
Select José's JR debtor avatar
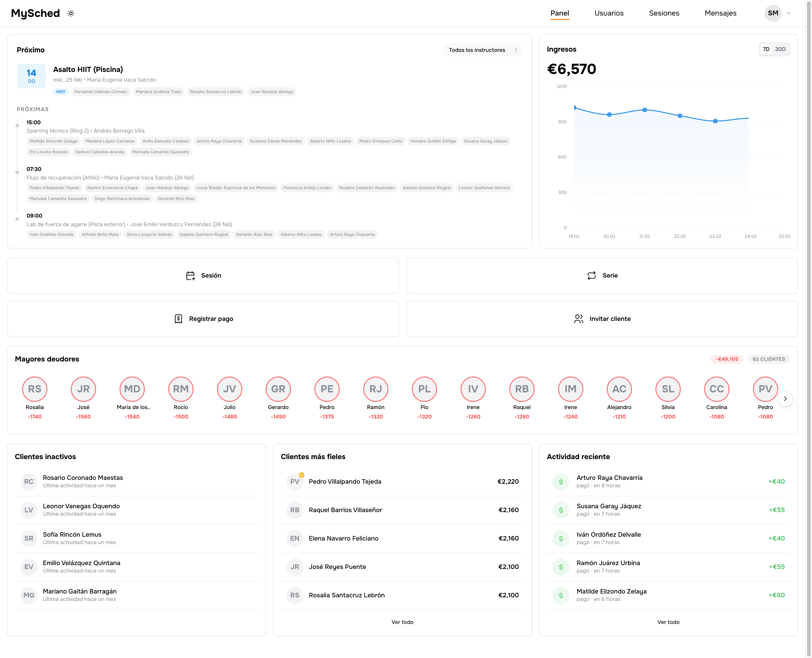click(x=83, y=389)
